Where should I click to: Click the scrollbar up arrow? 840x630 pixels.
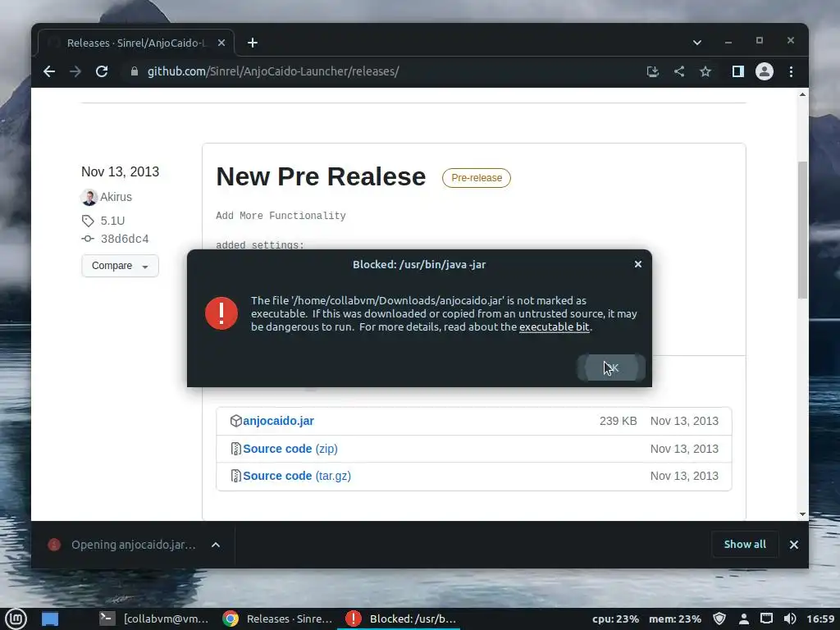802,95
